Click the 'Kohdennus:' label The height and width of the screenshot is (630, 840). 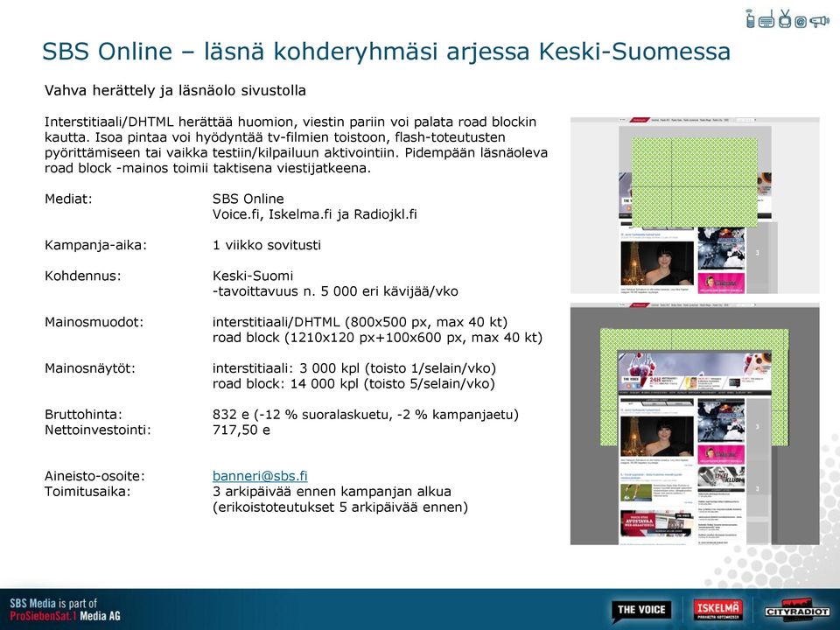pyautogui.click(x=83, y=276)
